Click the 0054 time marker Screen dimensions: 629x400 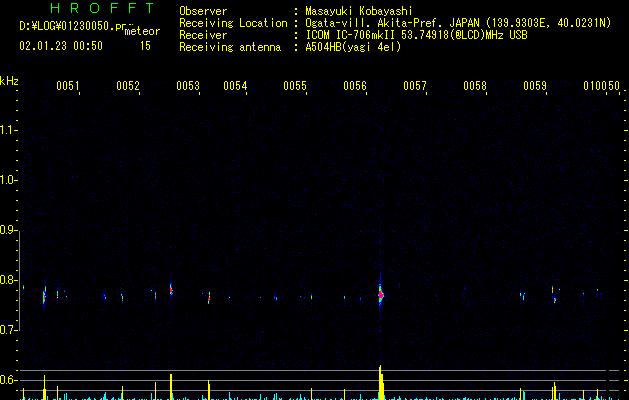pos(235,86)
